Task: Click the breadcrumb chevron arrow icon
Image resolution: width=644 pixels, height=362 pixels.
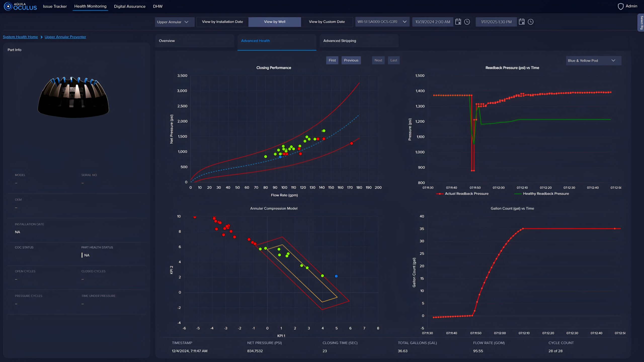Action: [x=42, y=37]
